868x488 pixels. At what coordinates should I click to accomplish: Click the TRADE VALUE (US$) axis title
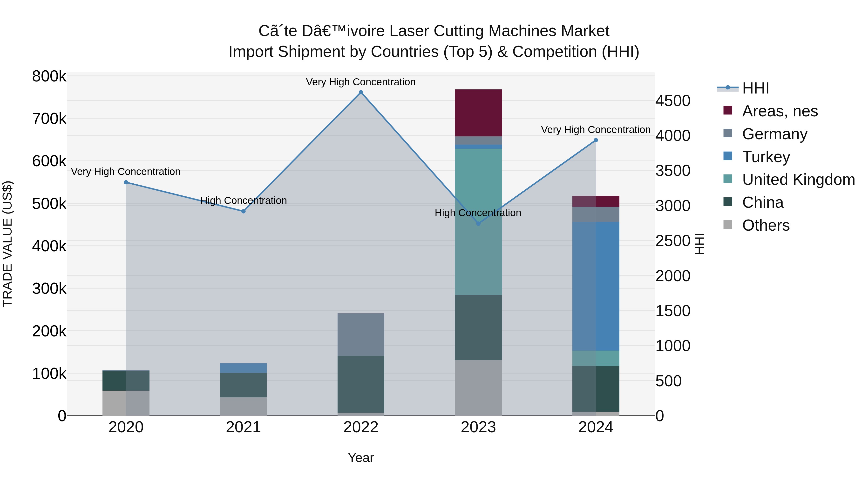pyautogui.click(x=7, y=244)
